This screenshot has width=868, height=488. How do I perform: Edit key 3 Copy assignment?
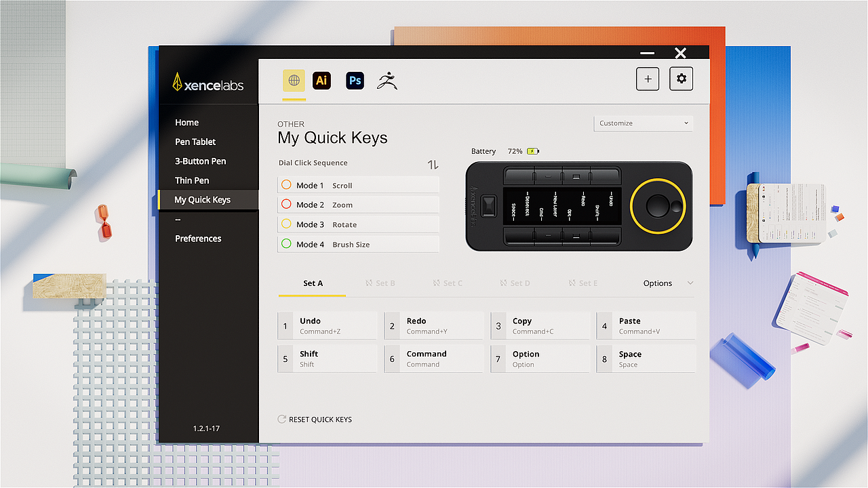click(540, 325)
